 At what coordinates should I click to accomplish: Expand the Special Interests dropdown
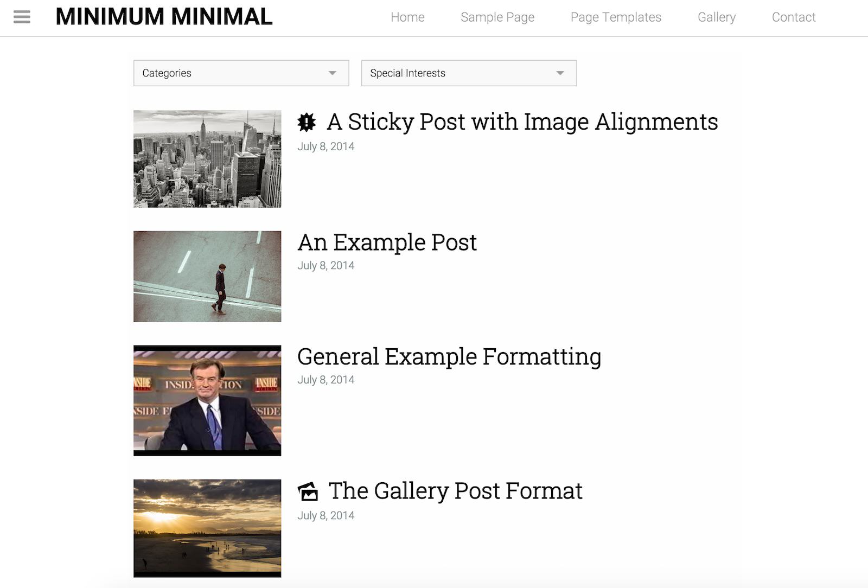[x=469, y=73]
